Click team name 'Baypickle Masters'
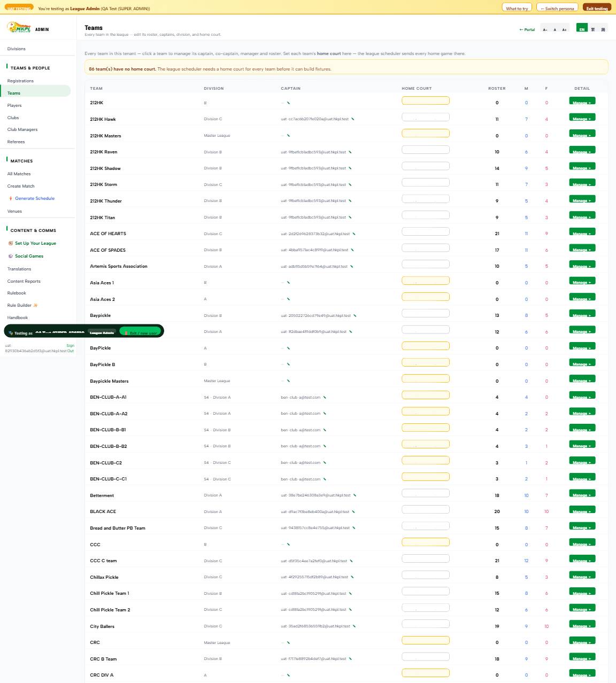616x683 pixels. 109,381
